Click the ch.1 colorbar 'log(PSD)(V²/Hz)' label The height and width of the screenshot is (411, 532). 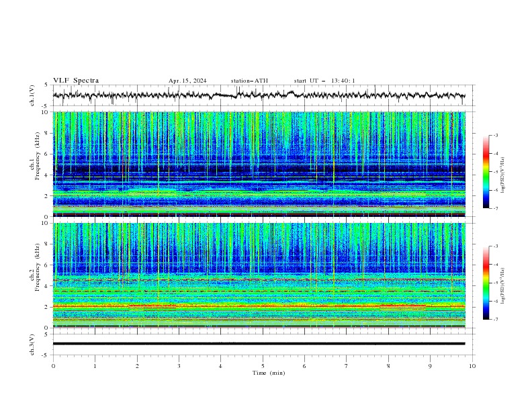click(x=503, y=175)
